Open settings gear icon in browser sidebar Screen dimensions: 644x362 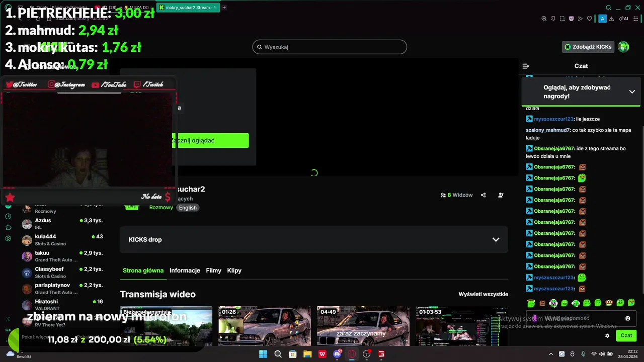point(8,238)
